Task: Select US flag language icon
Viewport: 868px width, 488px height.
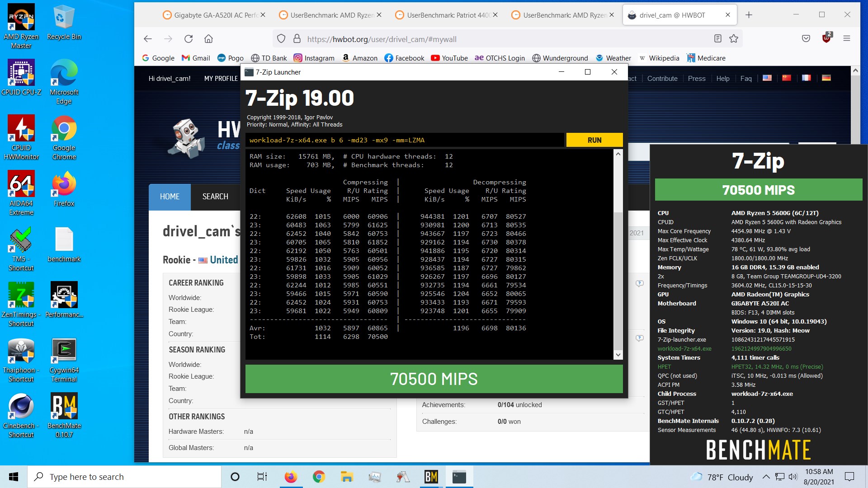Action: point(767,78)
